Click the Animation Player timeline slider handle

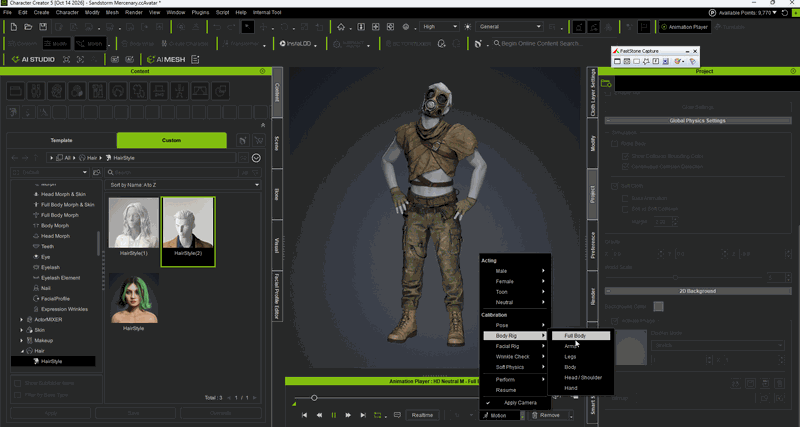click(x=314, y=398)
